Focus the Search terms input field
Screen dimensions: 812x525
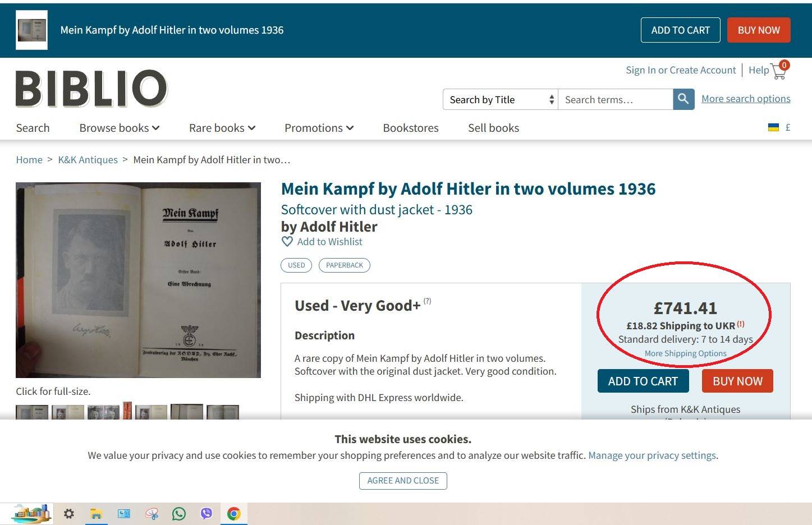pos(616,99)
